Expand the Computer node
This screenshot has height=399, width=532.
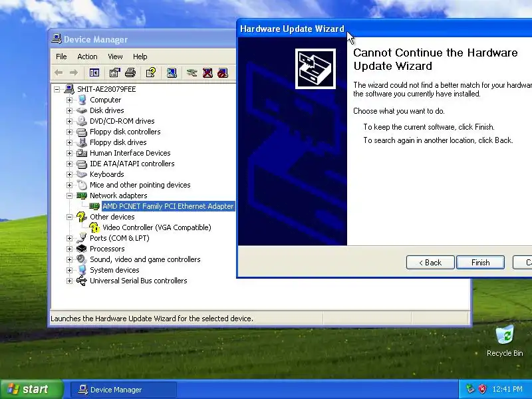(69, 100)
